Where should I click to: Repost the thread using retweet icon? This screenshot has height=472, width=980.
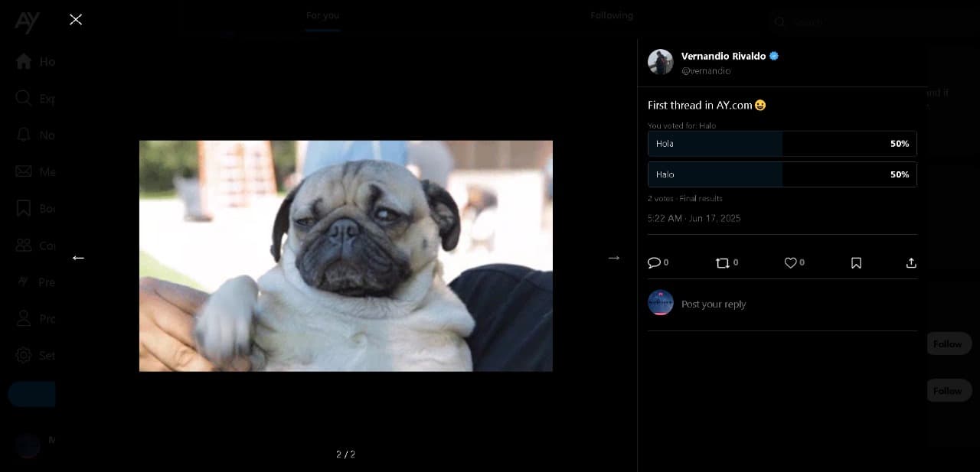[x=722, y=262]
